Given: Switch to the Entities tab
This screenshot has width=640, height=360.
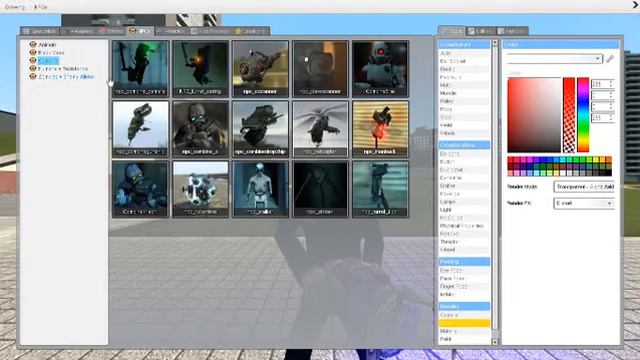Looking at the screenshot, I should (111, 31).
